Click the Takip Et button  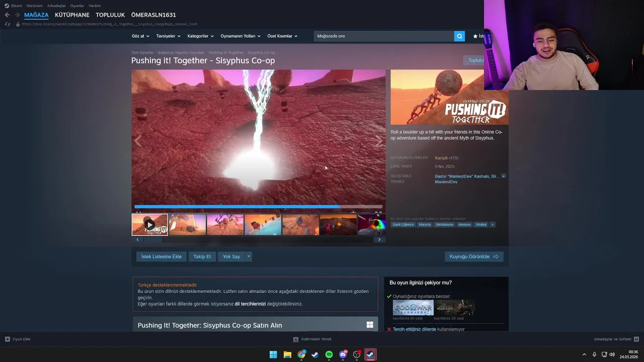tap(202, 256)
